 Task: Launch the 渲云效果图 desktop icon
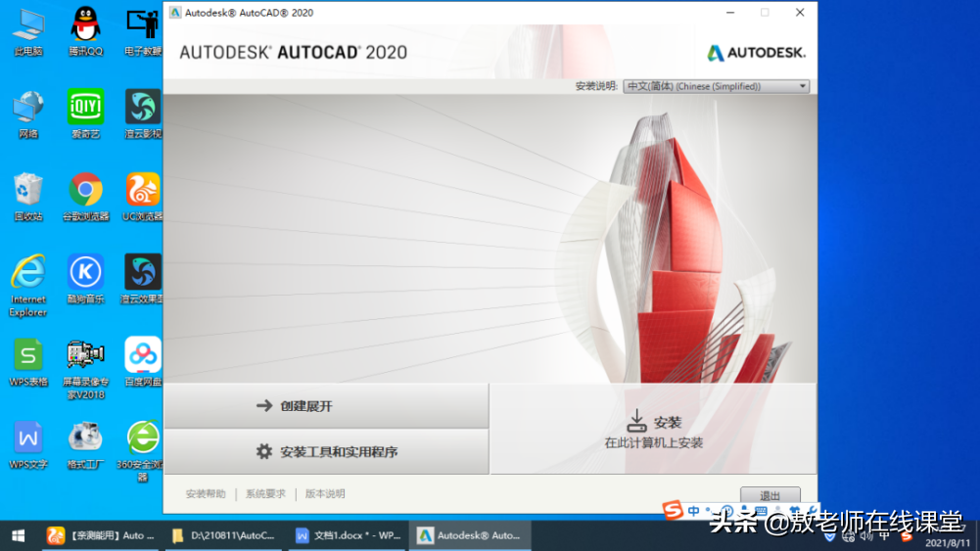[143, 279]
